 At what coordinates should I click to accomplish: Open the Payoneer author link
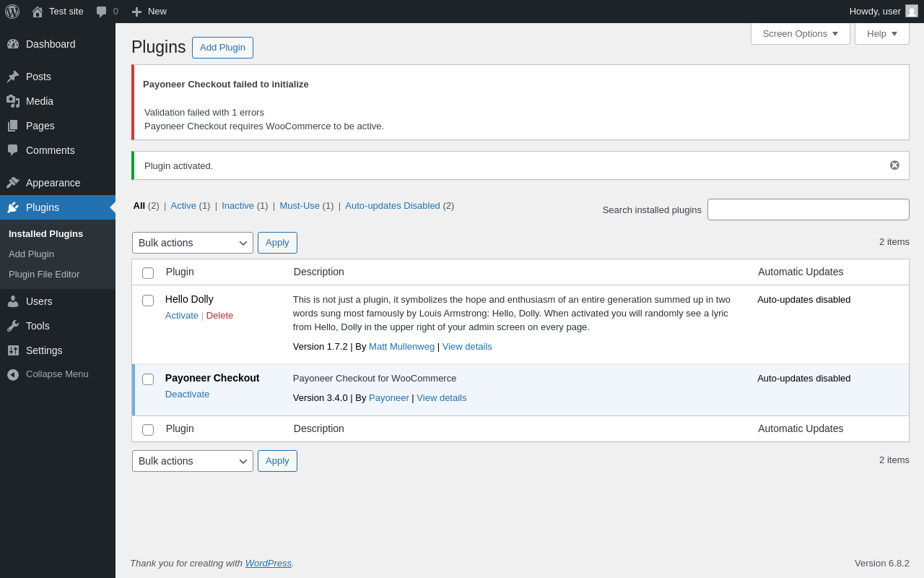[x=389, y=397]
